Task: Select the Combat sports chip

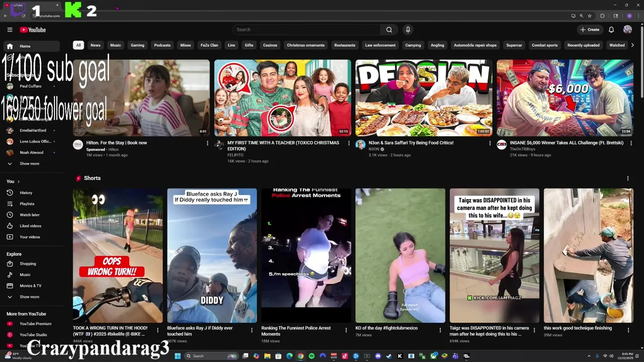Action: click(x=545, y=45)
